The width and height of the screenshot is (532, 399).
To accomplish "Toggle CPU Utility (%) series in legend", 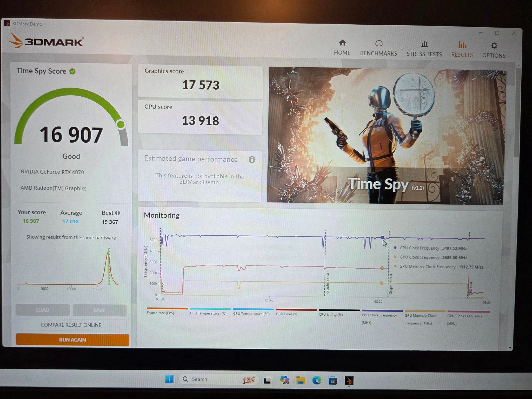I will click(x=339, y=312).
